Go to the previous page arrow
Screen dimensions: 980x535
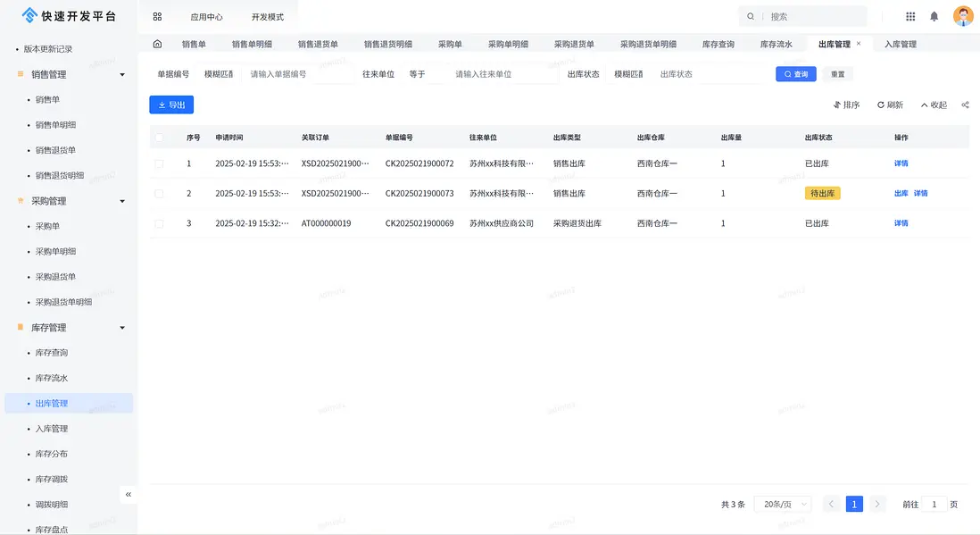tap(831, 505)
